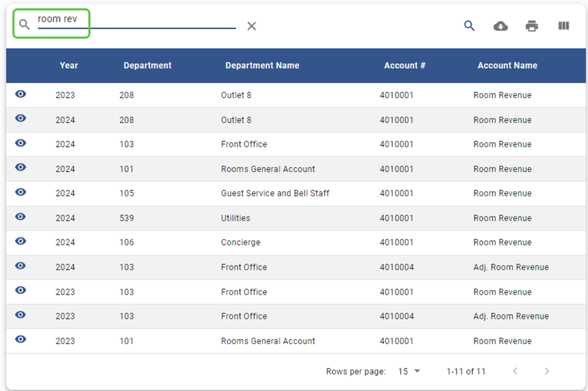This screenshot has width=588, height=391.
Task: Go to the next page of results
Action: [x=546, y=372]
